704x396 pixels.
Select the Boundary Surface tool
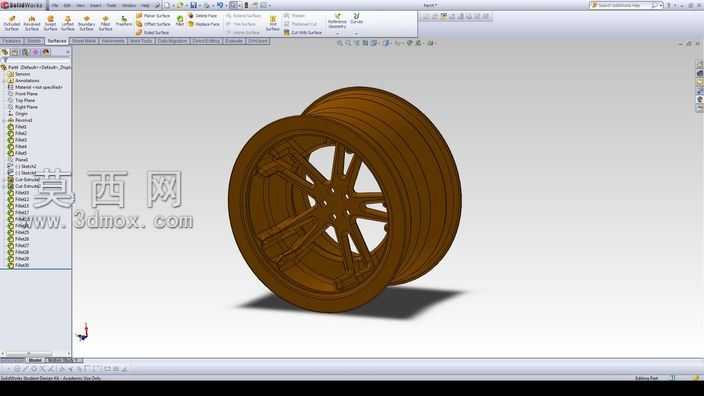(86, 23)
